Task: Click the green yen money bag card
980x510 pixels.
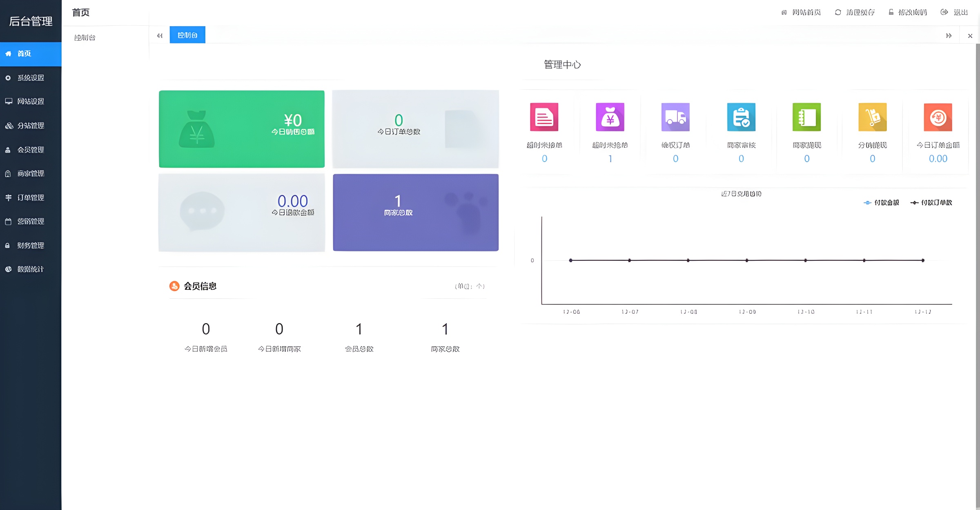Action: click(242, 129)
